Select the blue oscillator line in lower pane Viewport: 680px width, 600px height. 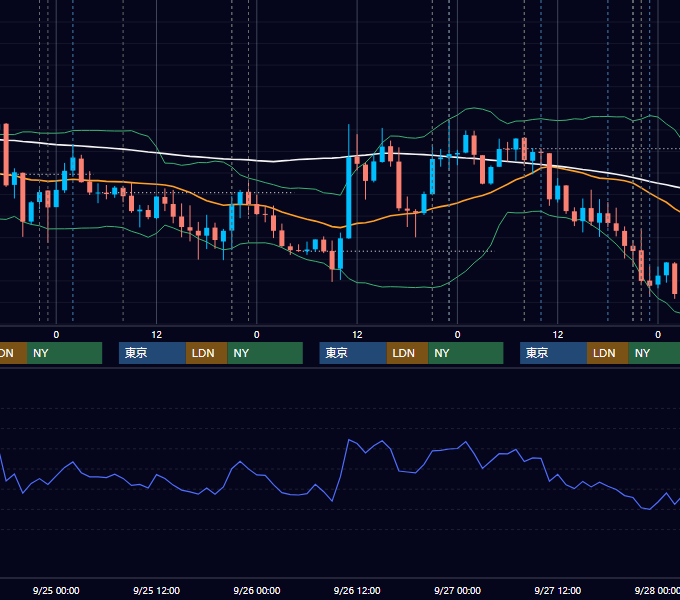tap(349, 440)
